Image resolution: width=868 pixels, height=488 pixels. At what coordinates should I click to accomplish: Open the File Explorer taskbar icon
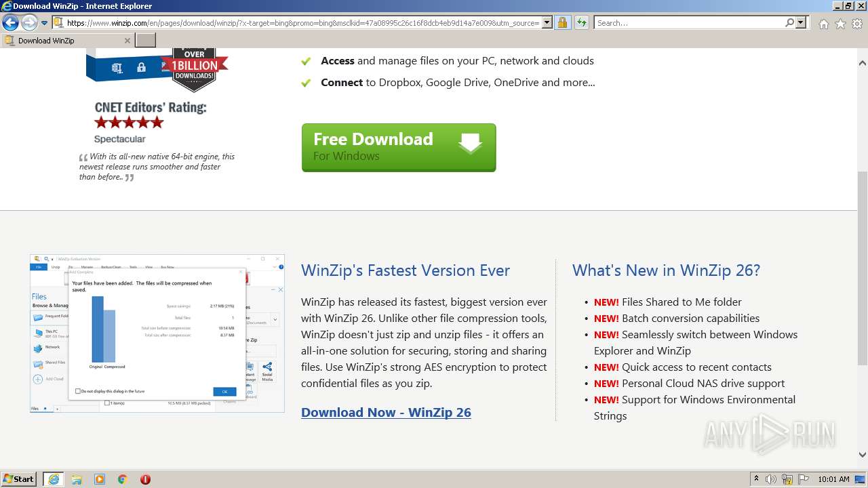[77, 479]
